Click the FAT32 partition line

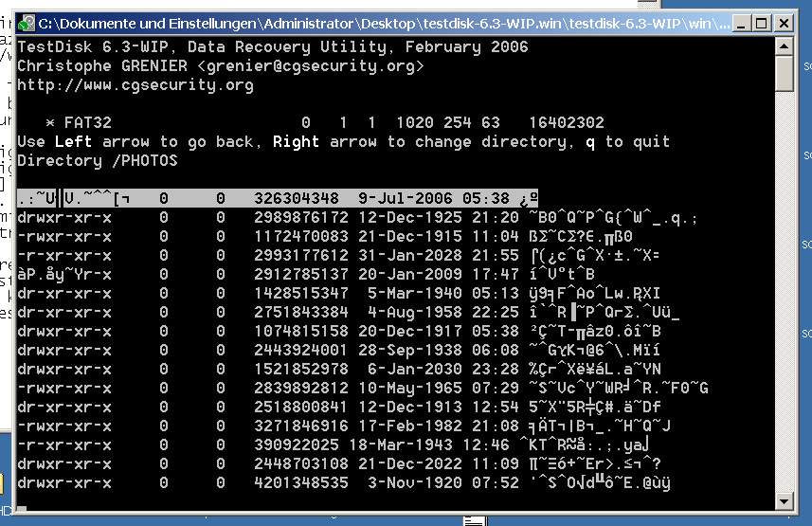(x=325, y=123)
